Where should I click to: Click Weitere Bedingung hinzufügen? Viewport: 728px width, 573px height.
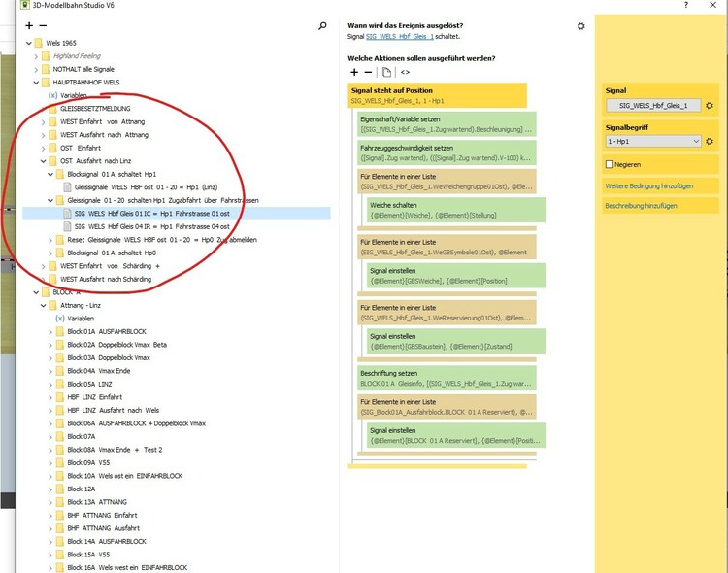click(x=649, y=185)
